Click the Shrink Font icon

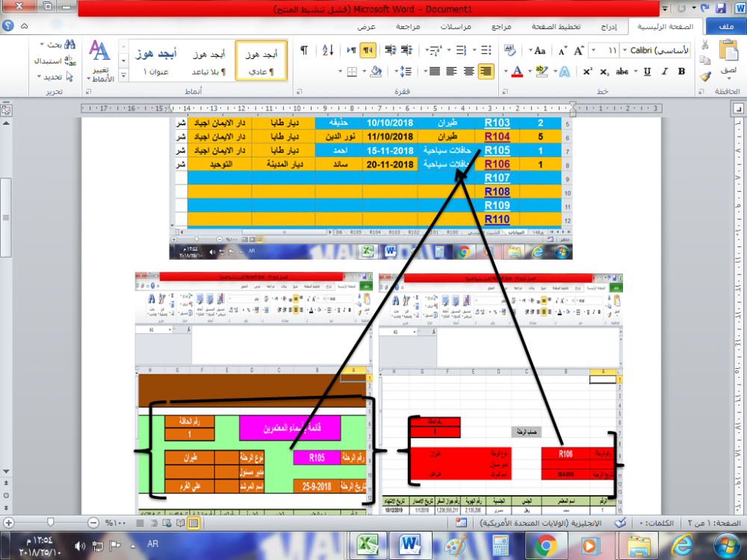pos(562,51)
